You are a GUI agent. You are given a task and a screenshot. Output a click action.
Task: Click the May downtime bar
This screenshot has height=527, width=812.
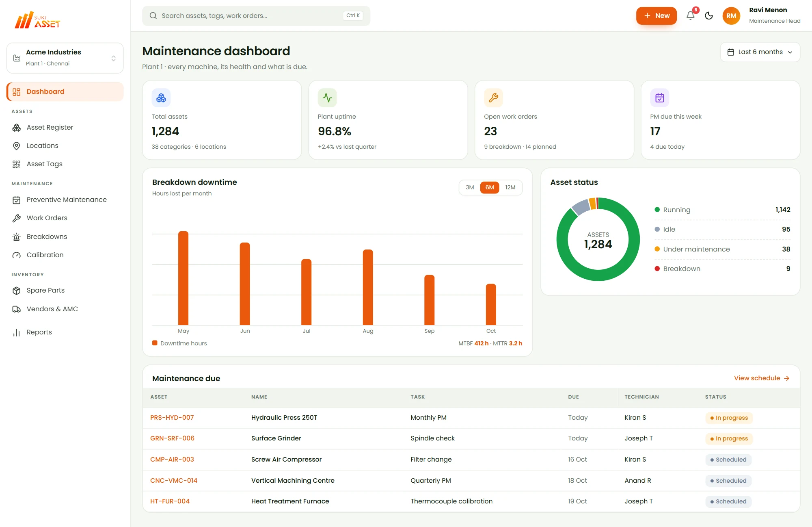(184, 278)
